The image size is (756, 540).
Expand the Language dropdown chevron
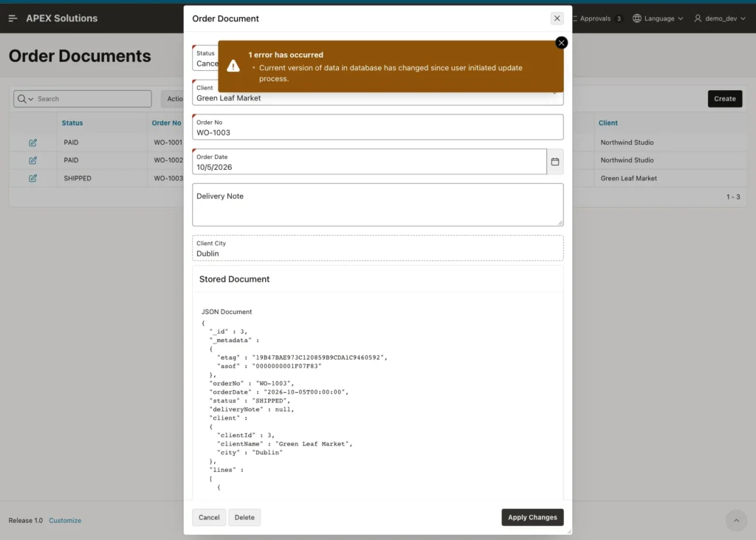click(680, 18)
